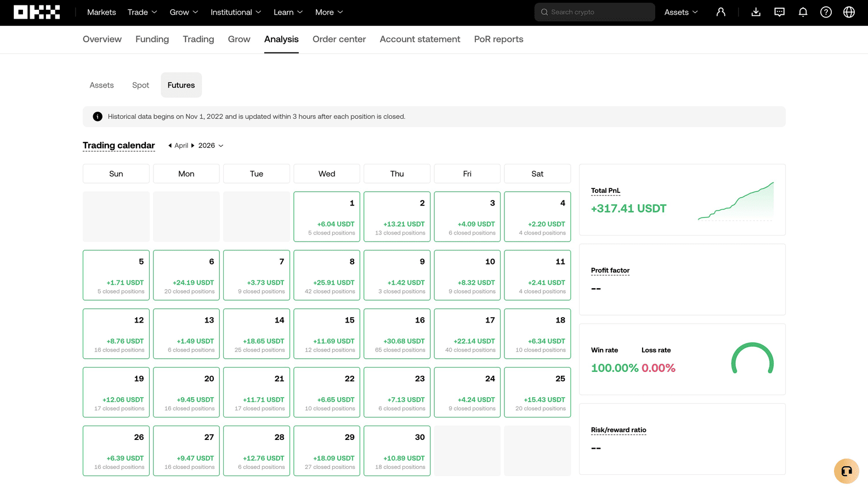Click the Wed weekday header
Viewport: 868px width, 493px height.
[327, 174]
